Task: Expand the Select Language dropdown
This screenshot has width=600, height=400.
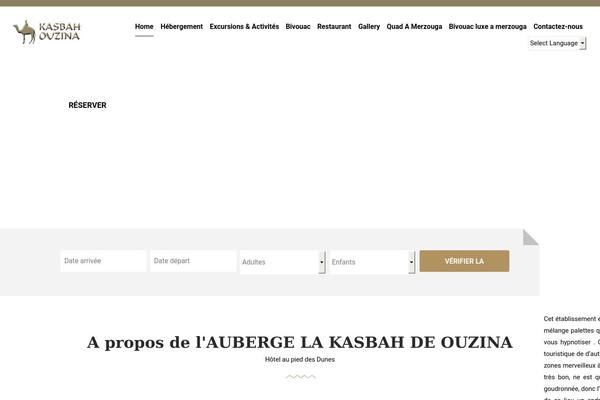Action: 557,43
